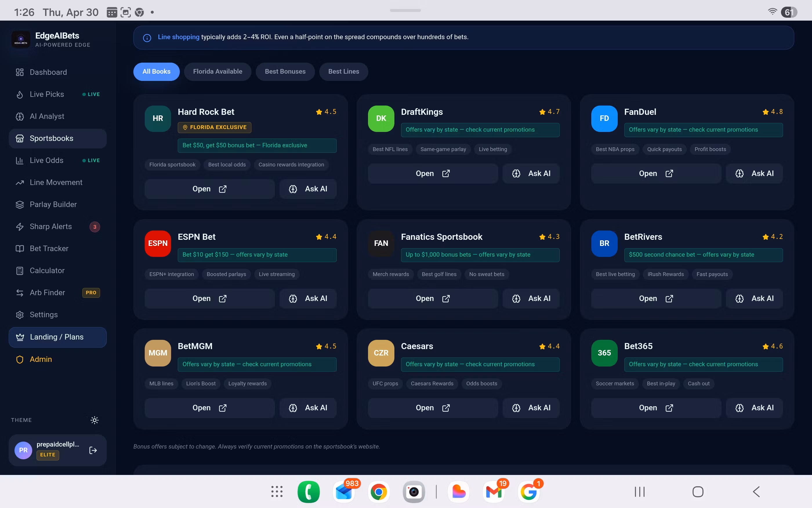
Task: Ask AI about BetRivers
Action: [x=755, y=298]
